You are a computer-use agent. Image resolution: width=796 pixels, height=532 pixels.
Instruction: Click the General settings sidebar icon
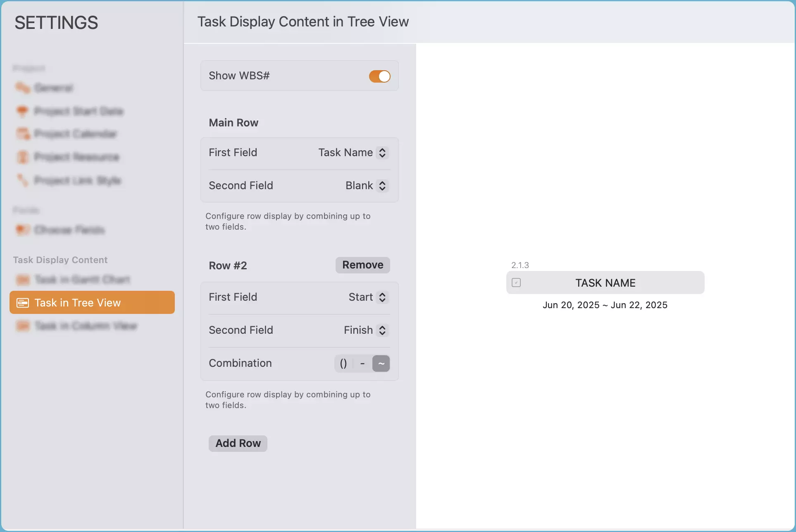tap(23, 88)
